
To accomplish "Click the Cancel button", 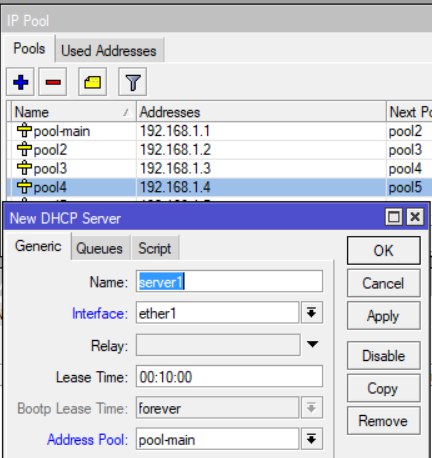I will [x=383, y=283].
